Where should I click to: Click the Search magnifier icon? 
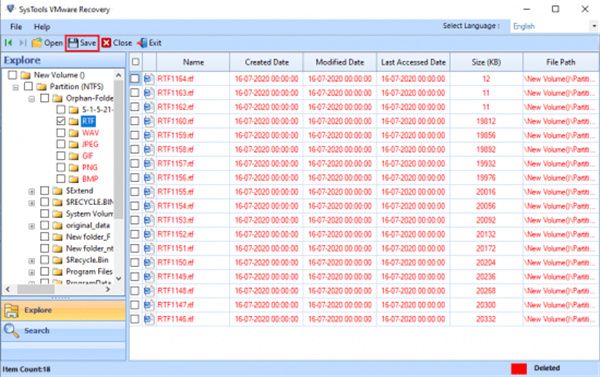11,331
